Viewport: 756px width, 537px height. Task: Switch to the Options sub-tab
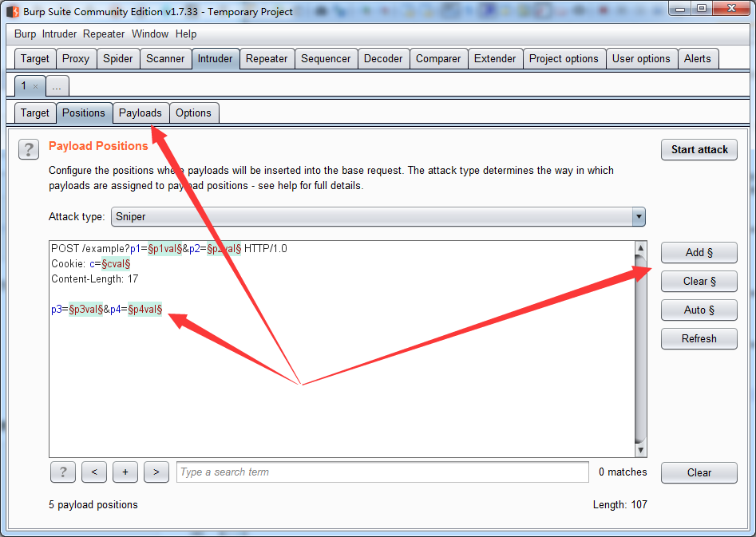193,113
